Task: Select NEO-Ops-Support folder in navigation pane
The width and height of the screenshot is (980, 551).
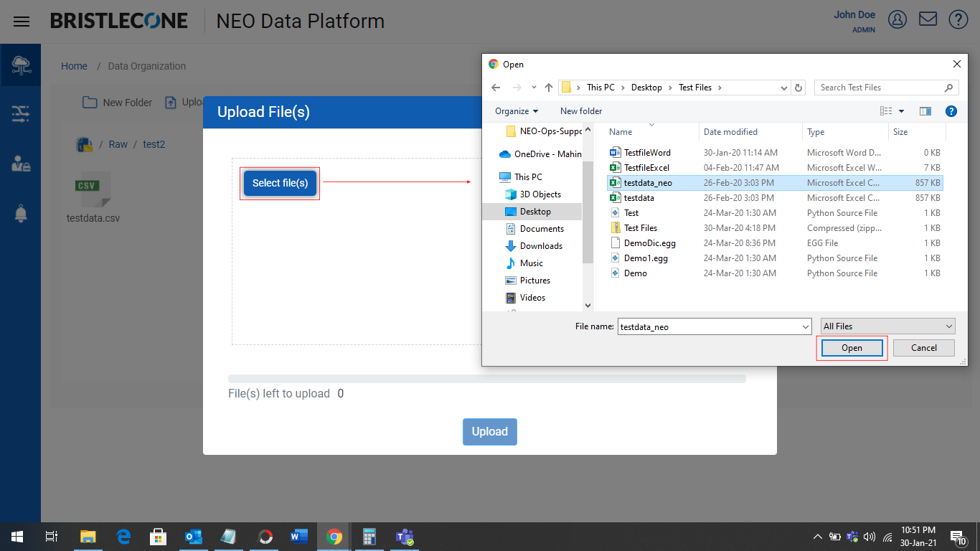Action: click(x=544, y=131)
